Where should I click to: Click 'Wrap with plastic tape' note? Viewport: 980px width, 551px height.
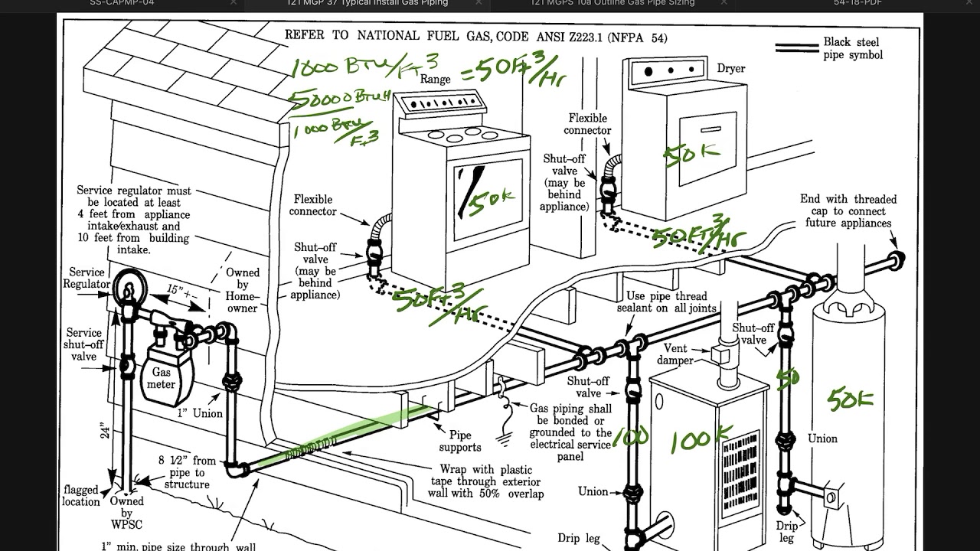[491, 481]
